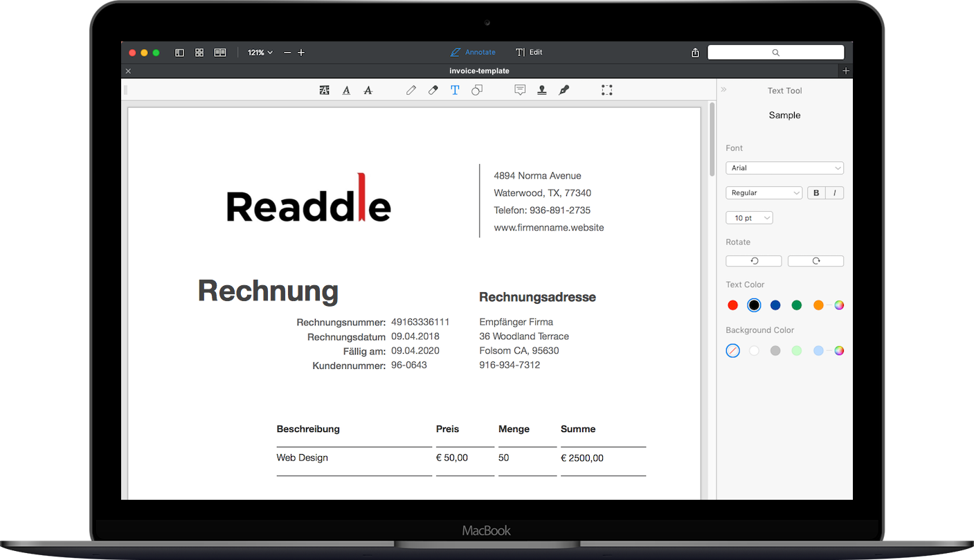The image size is (974, 560).
Task: Pick the selection marquee tool
Action: (607, 90)
